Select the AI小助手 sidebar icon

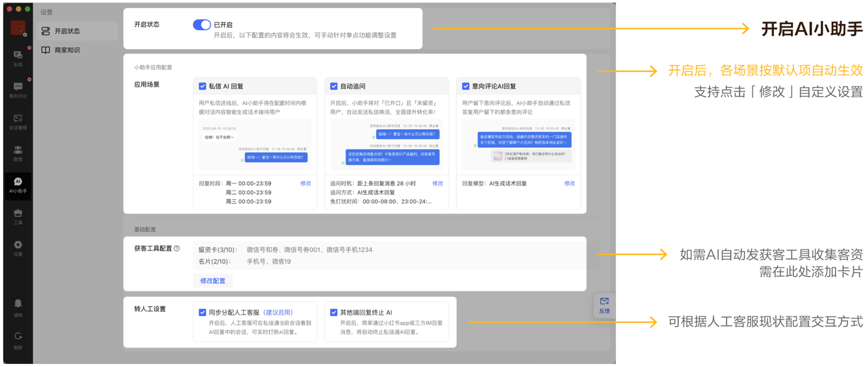click(18, 185)
